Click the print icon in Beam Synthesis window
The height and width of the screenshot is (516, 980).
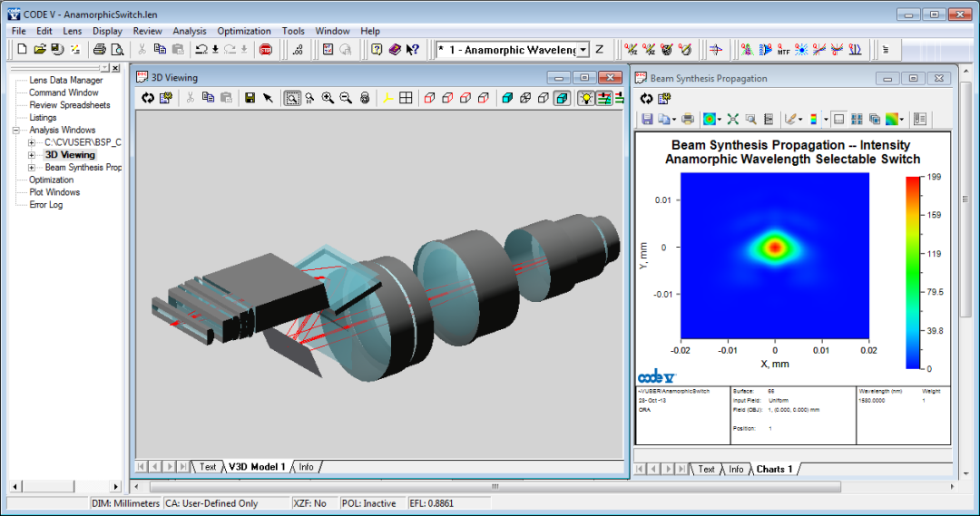pos(688,119)
